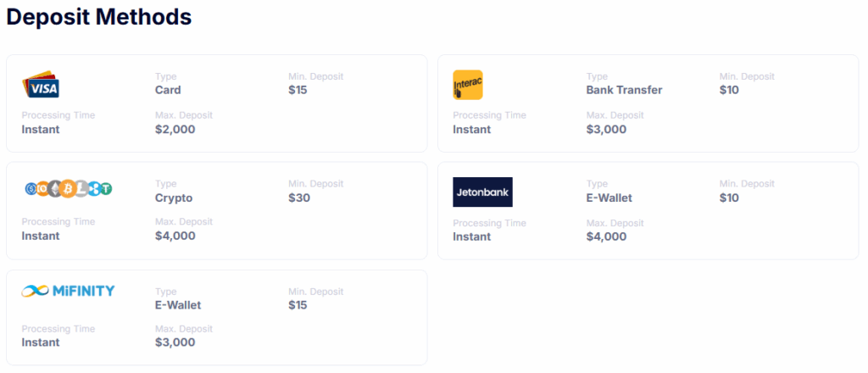Click the Deposit Methods heading
The height and width of the screenshot is (373, 868).
[x=99, y=17]
